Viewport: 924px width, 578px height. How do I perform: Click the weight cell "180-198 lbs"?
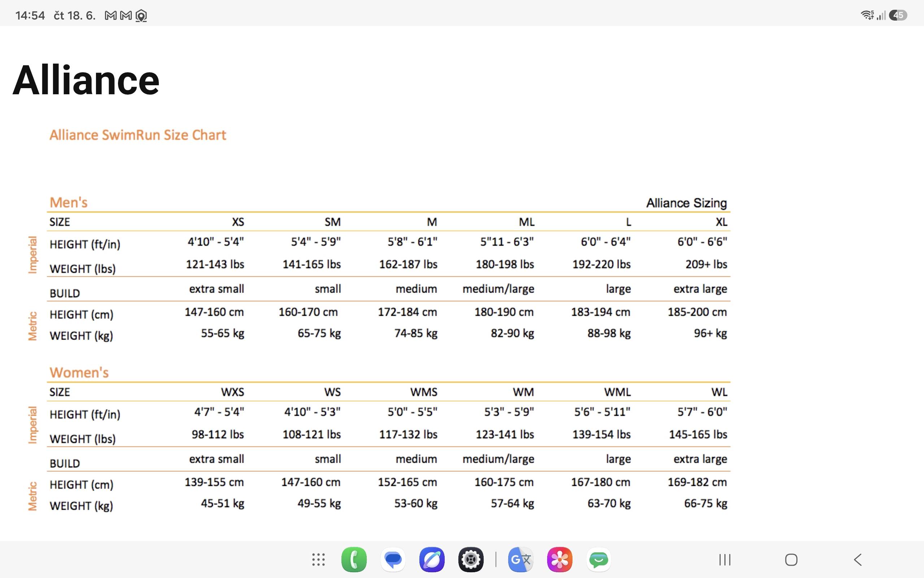click(505, 264)
